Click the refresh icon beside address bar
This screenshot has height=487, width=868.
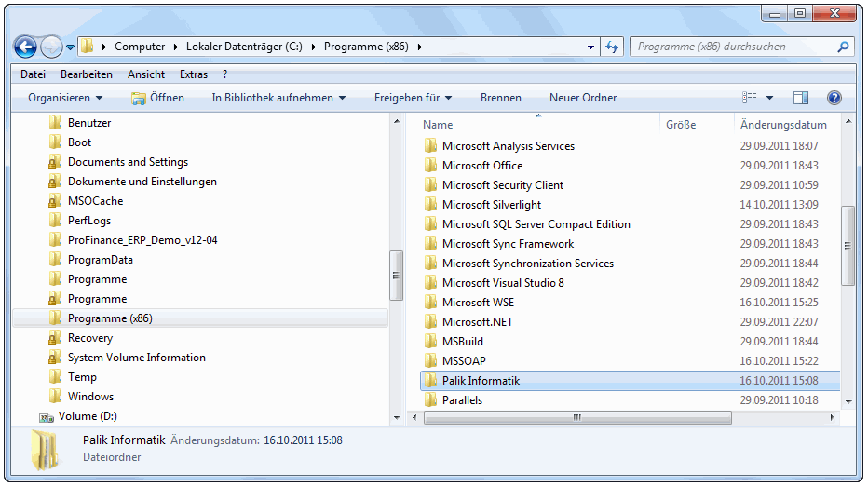[612, 47]
